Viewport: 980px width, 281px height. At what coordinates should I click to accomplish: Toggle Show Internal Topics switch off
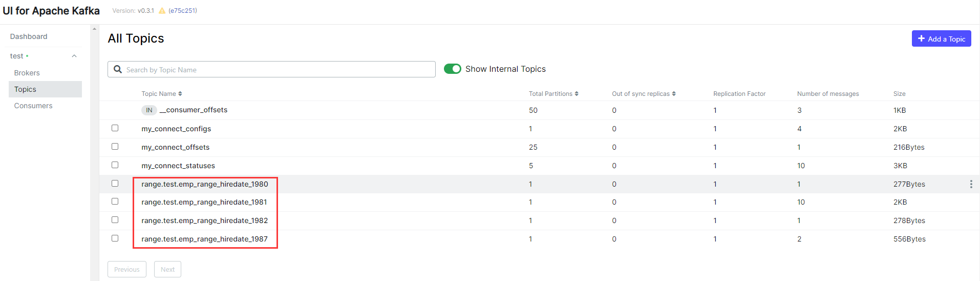[453, 69]
